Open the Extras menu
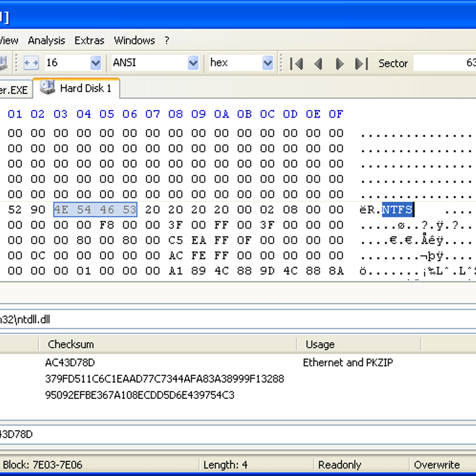The image size is (476, 476). pyautogui.click(x=89, y=40)
